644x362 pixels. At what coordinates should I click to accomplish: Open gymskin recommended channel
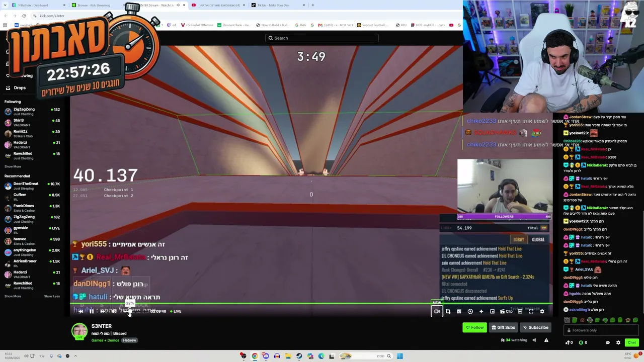pos(32,230)
